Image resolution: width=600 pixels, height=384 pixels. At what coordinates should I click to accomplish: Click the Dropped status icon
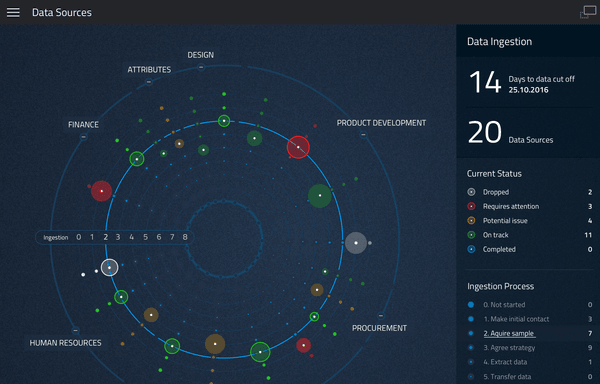(471, 192)
